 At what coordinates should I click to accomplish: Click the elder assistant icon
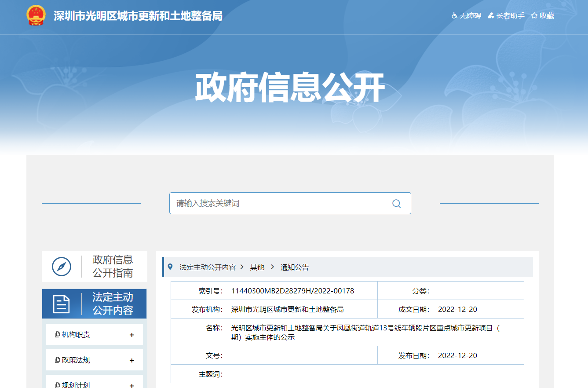pyautogui.click(x=491, y=16)
